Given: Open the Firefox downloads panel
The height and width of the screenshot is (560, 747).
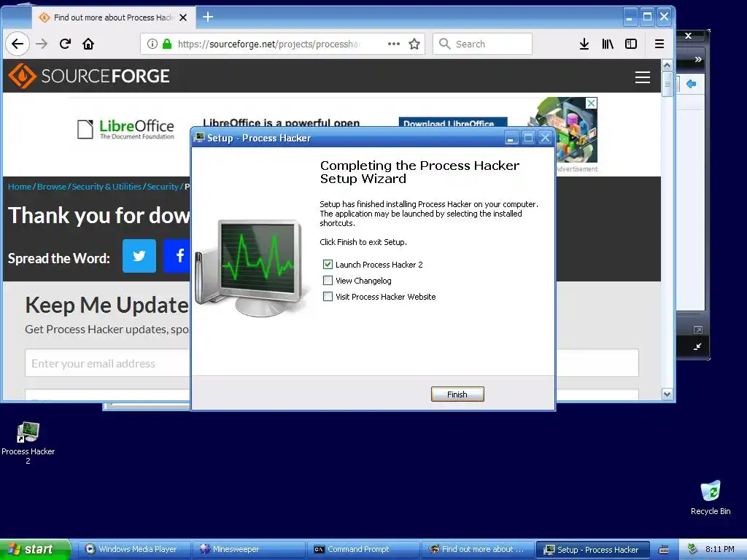Looking at the screenshot, I should coord(584,44).
